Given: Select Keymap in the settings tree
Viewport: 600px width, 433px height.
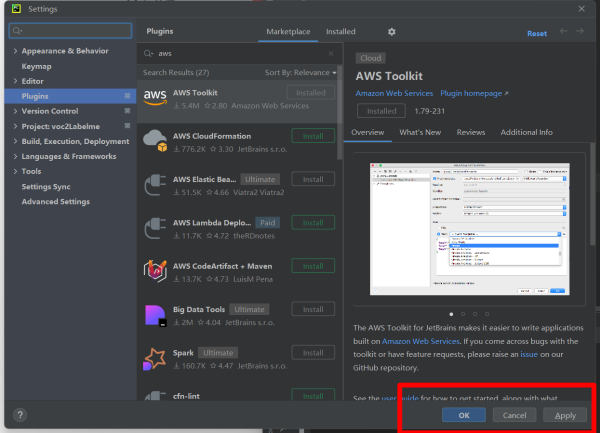Looking at the screenshot, I should (36, 65).
